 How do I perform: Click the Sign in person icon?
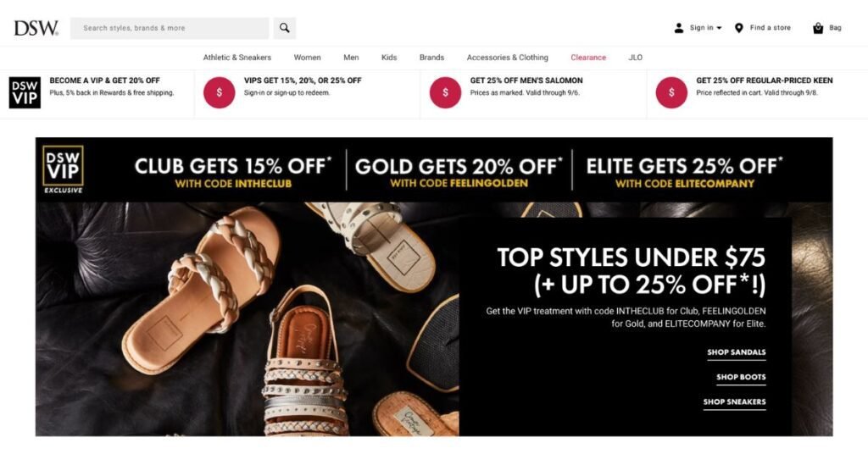pyautogui.click(x=679, y=28)
